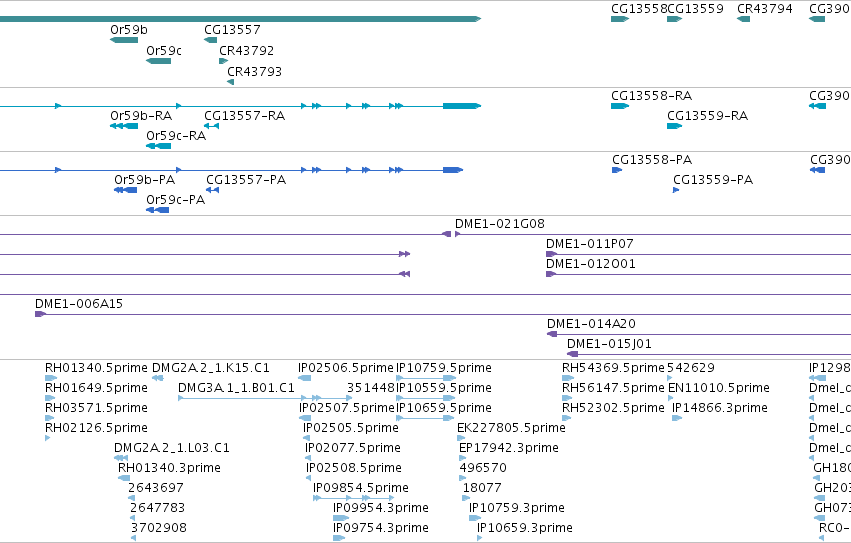The image size is (851, 543).
Task: Click the IP10759.3prime label
Action: (517, 508)
